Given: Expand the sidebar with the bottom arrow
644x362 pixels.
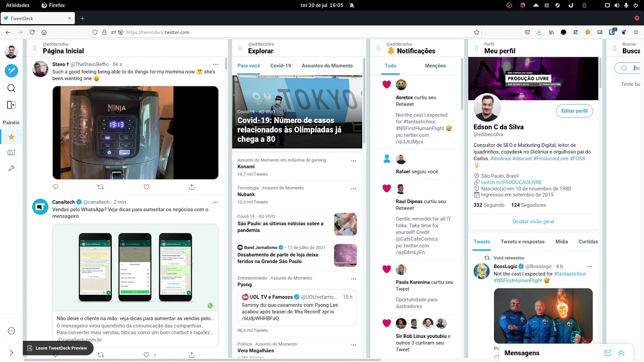Looking at the screenshot, I should pyautogui.click(x=11, y=353).
